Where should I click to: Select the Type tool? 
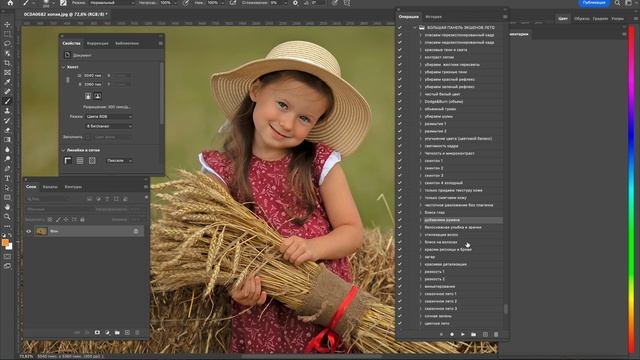click(x=7, y=178)
